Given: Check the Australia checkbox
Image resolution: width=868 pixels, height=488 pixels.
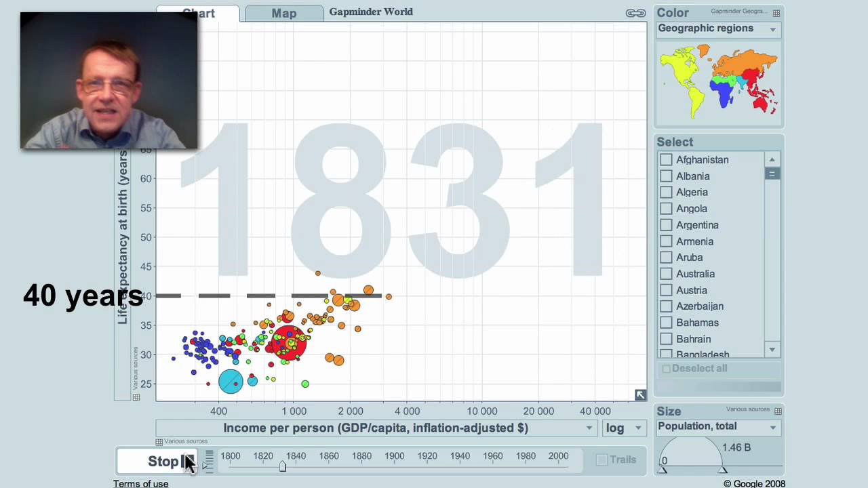Looking at the screenshot, I should [x=666, y=274].
